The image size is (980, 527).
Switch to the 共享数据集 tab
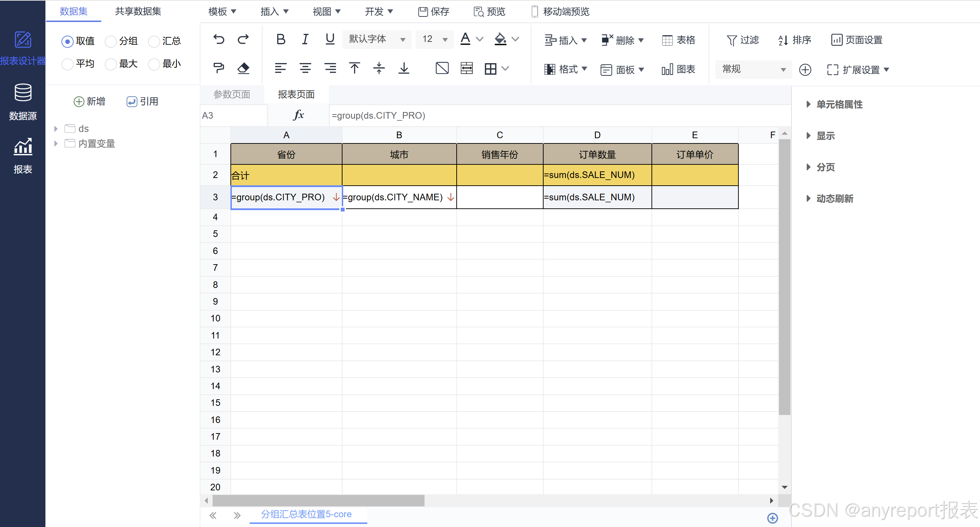tap(138, 12)
